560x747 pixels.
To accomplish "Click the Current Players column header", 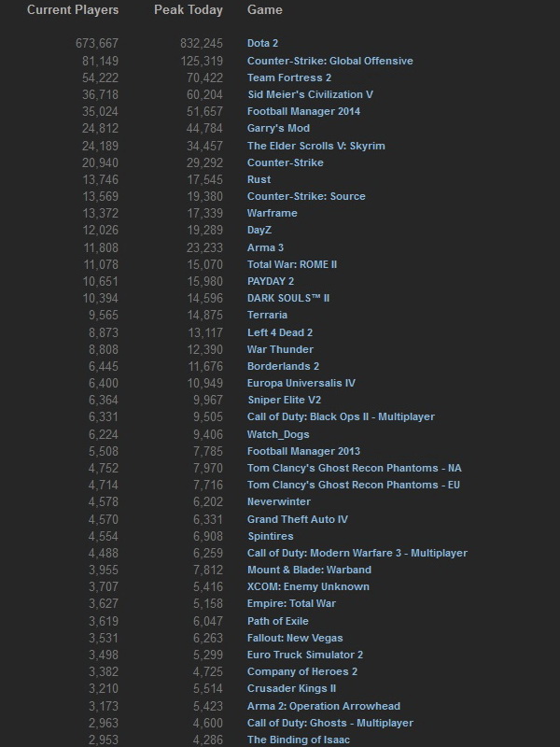I will [x=73, y=10].
